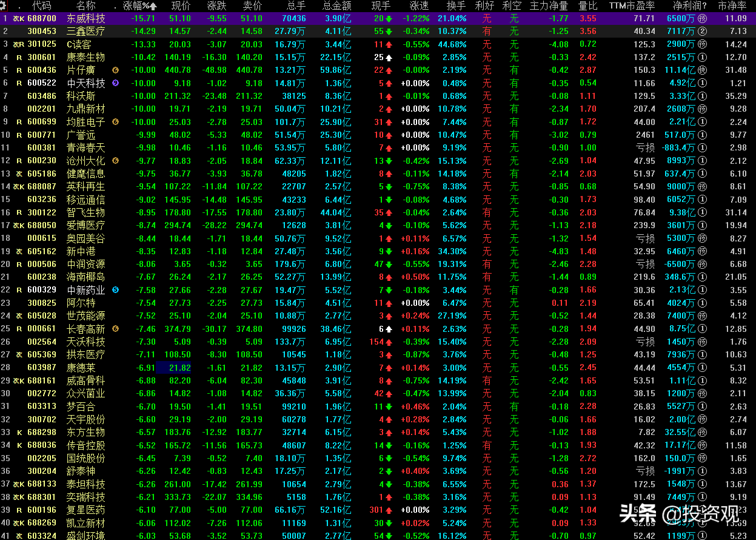Click circled 2 badge after 7117万 in 三鑫医疗 row
The height and width of the screenshot is (540, 756).
702,31
